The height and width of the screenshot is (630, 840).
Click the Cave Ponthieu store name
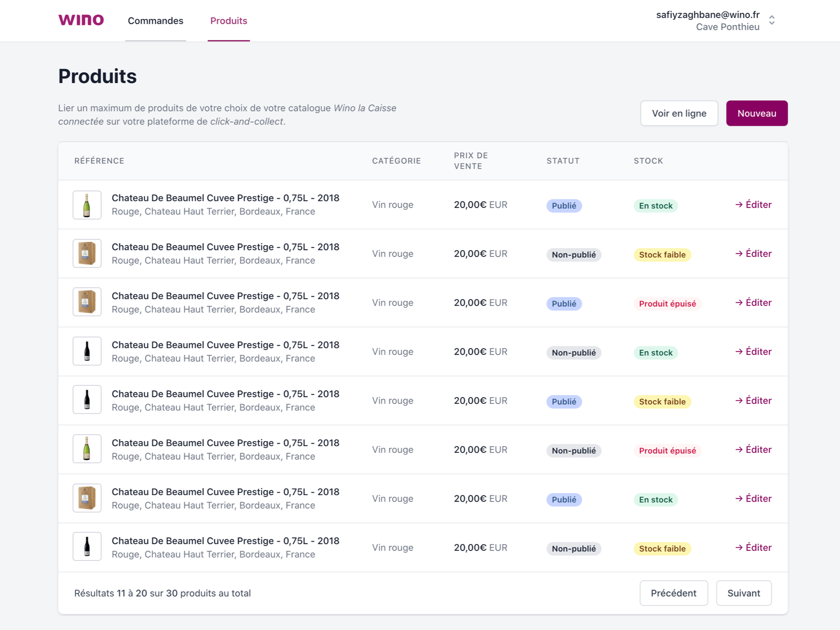727,27
